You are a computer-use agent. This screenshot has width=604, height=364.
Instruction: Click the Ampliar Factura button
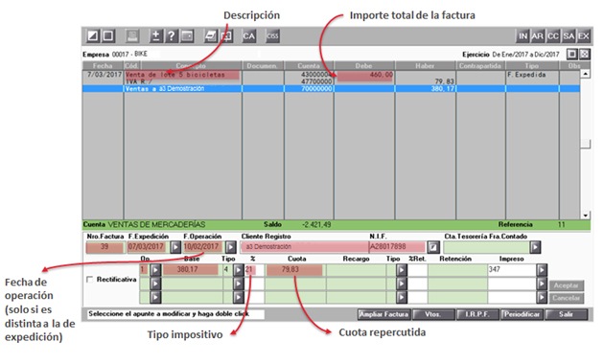click(384, 314)
